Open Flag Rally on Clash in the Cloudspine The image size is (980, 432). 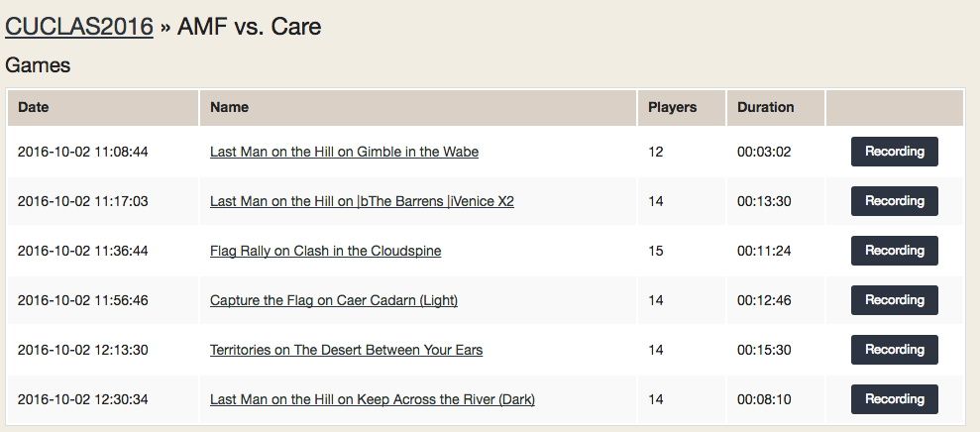(325, 251)
